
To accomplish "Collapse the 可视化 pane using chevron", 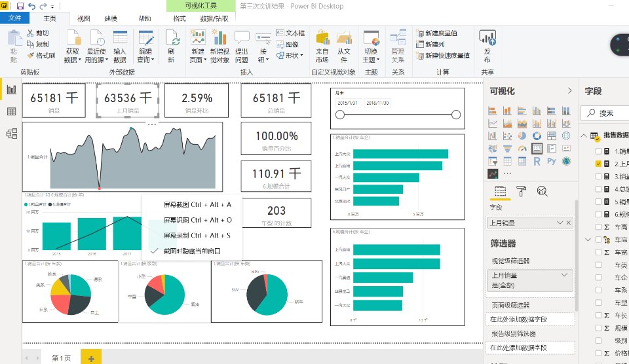I will coord(570,91).
